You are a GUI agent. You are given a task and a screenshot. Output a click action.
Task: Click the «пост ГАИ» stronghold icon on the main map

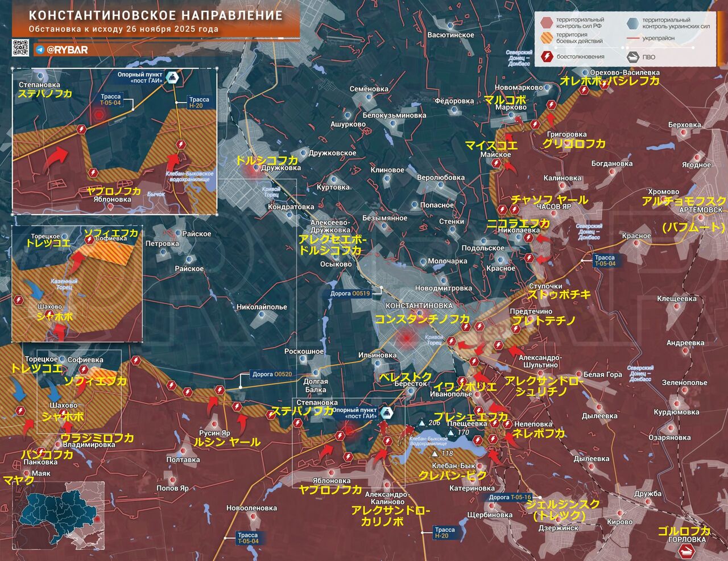387,413
